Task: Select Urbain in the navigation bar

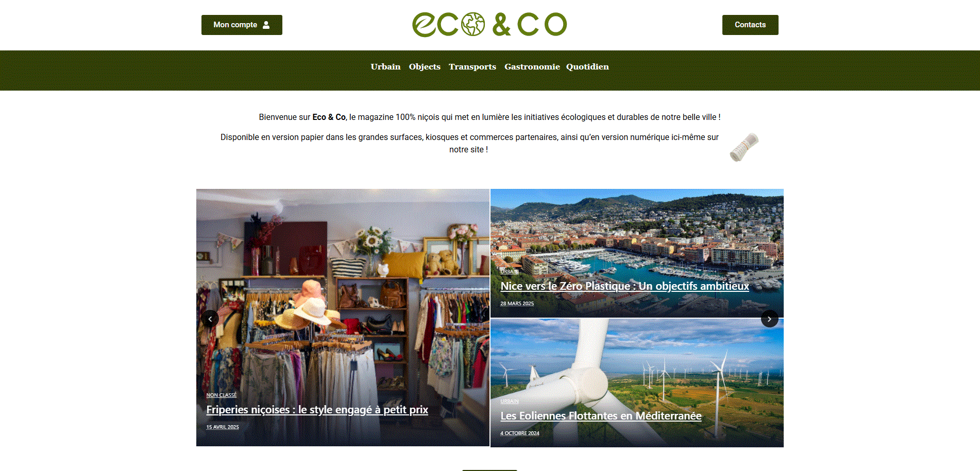Action: pos(385,66)
